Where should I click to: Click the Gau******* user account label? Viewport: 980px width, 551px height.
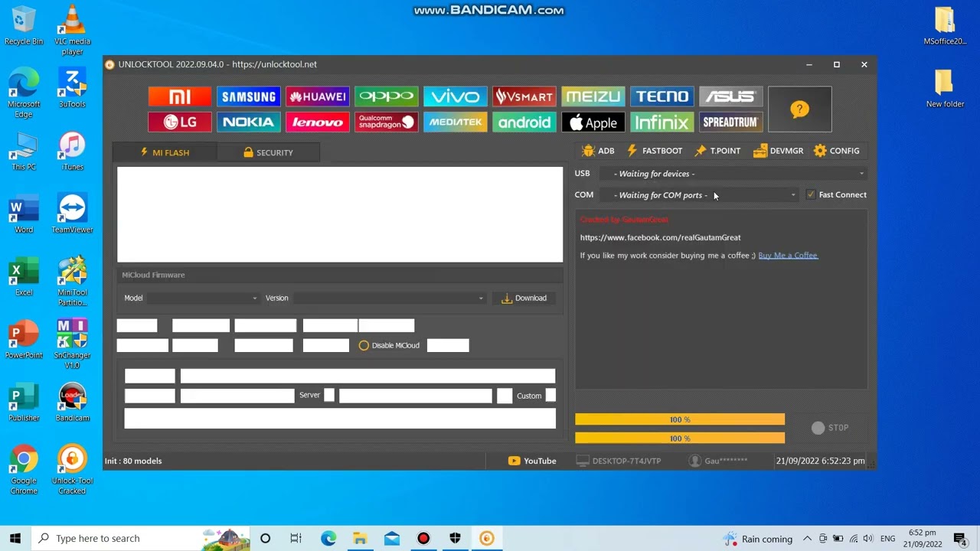click(718, 461)
